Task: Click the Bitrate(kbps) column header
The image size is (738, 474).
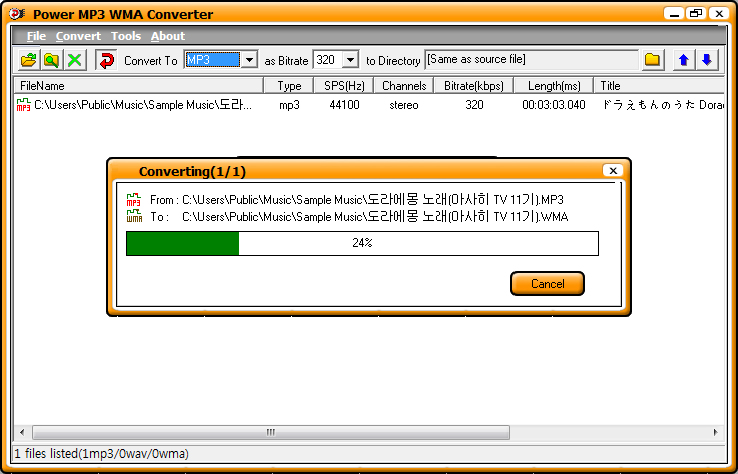Action: (473, 86)
